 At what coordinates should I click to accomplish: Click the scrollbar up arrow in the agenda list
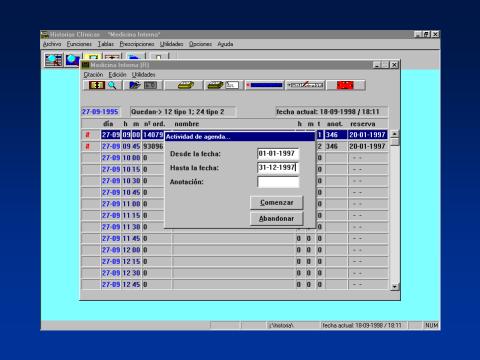pos(395,134)
